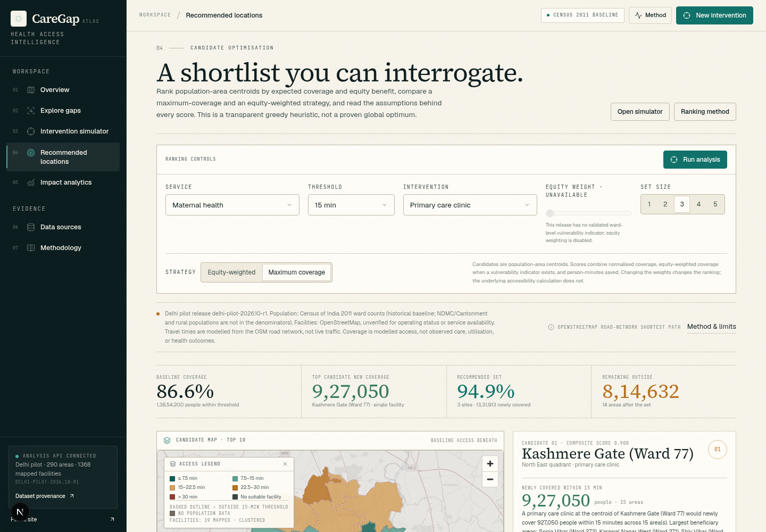Set the set size to 1

[x=649, y=204]
